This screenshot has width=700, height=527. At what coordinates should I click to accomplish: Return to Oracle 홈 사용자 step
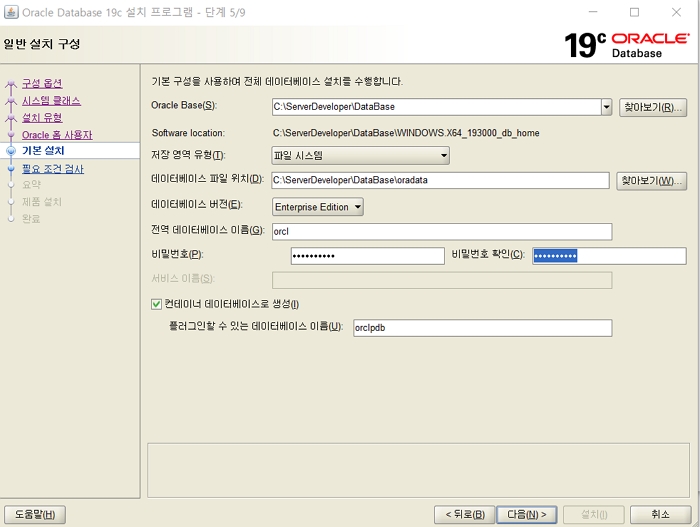[57, 134]
